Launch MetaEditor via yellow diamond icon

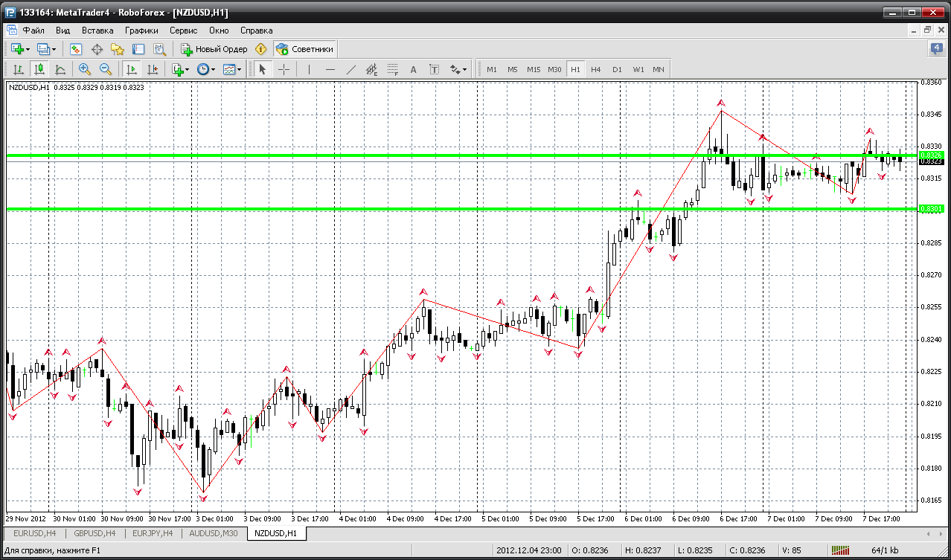tap(260, 49)
